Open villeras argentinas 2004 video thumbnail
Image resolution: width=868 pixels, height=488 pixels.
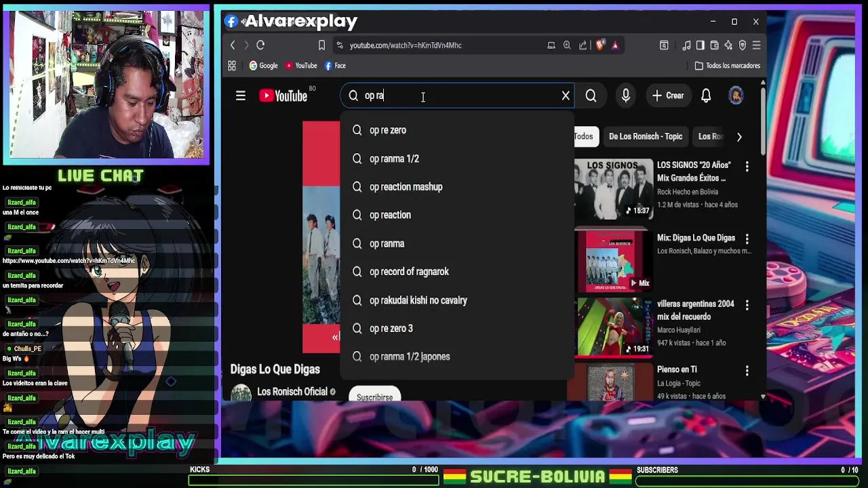coord(614,327)
